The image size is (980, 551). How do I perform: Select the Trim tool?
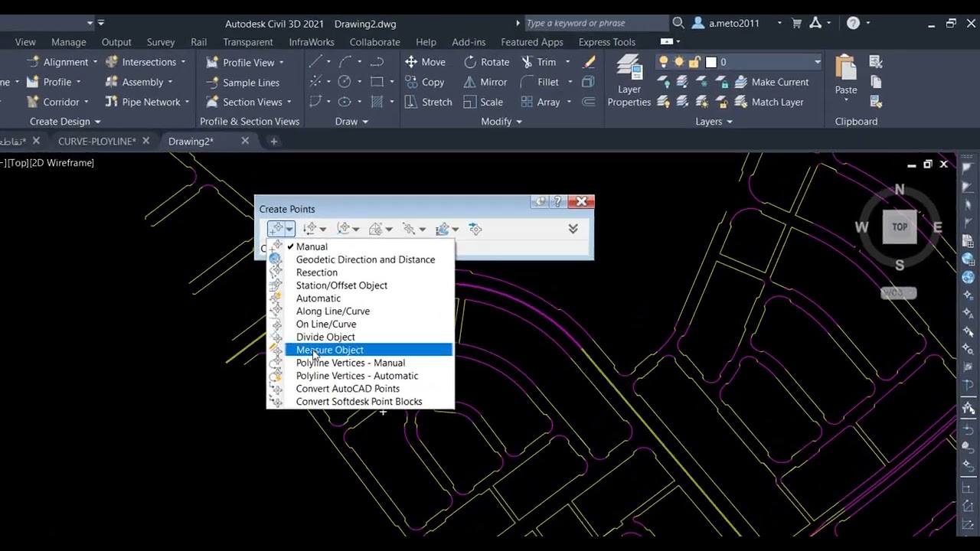tap(539, 62)
